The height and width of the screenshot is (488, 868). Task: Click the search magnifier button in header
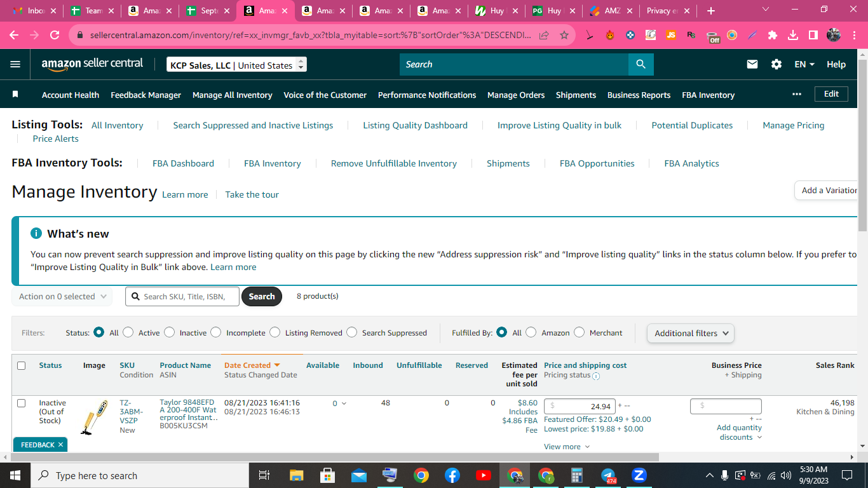point(641,64)
